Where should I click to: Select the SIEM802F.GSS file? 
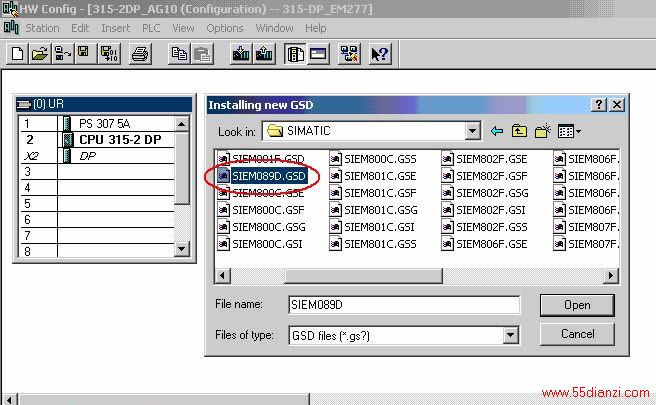click(485, 227)
